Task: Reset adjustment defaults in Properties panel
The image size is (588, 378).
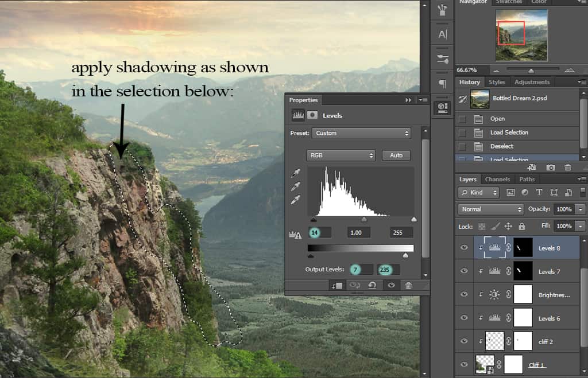Action: click(x=372, y=285)
